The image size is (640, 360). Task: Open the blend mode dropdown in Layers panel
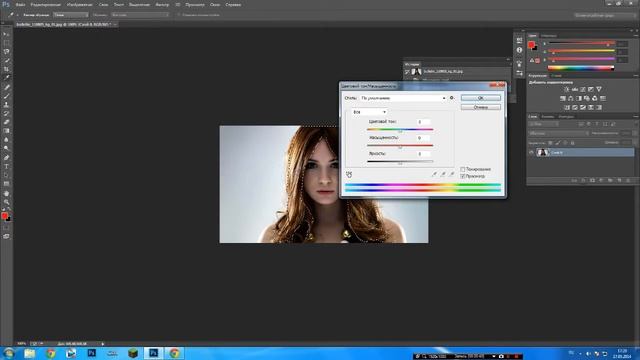[558, 133]
